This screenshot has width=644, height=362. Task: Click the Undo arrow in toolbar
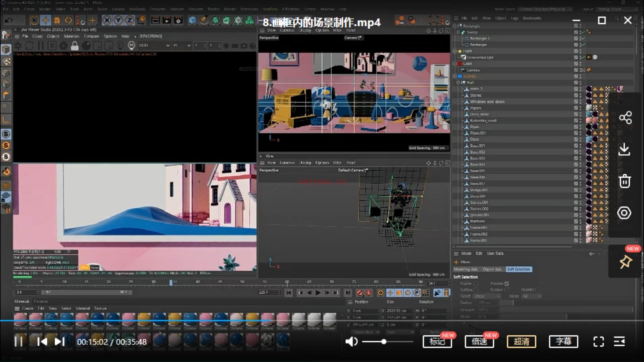9,20
